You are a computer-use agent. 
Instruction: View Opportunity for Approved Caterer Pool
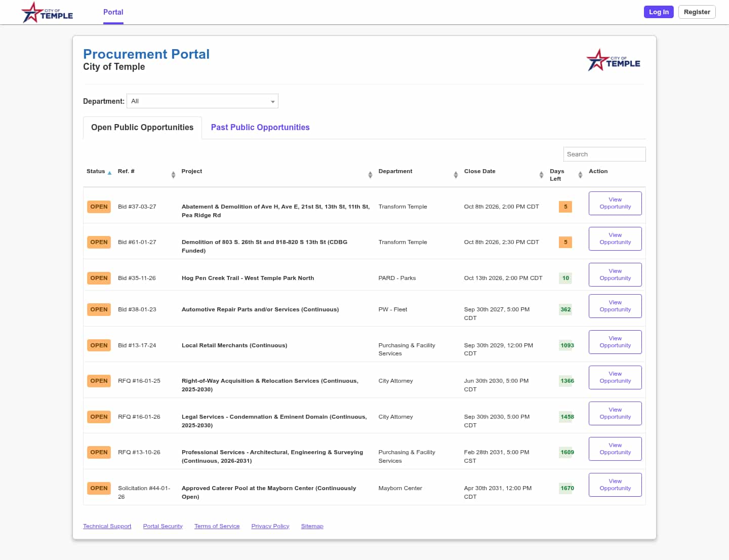tap(615, 485)
